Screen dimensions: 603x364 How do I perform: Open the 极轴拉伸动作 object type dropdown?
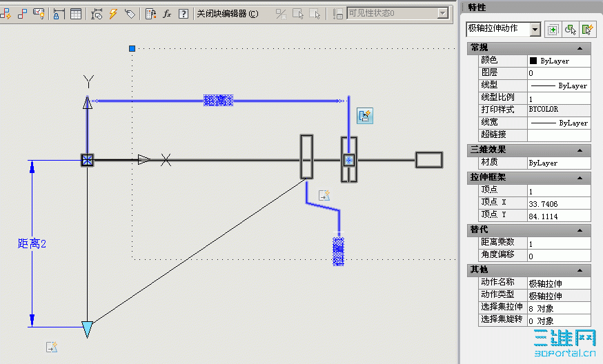point(535,29)
